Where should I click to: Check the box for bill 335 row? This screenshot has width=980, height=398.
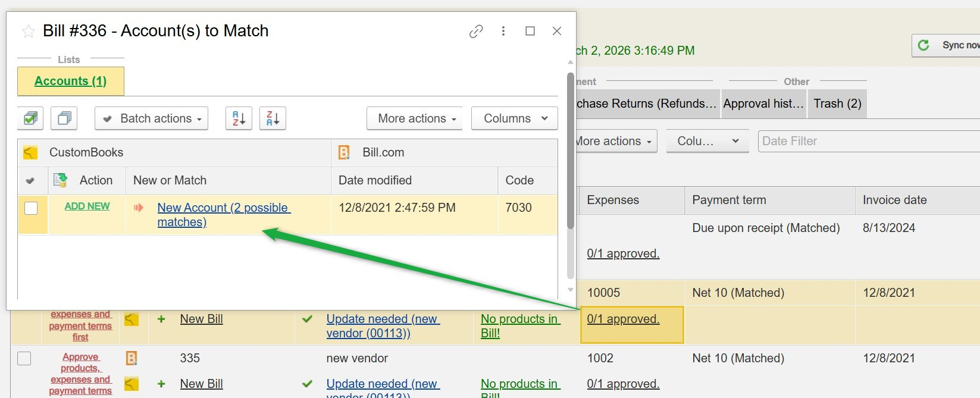tap(24, 359)
